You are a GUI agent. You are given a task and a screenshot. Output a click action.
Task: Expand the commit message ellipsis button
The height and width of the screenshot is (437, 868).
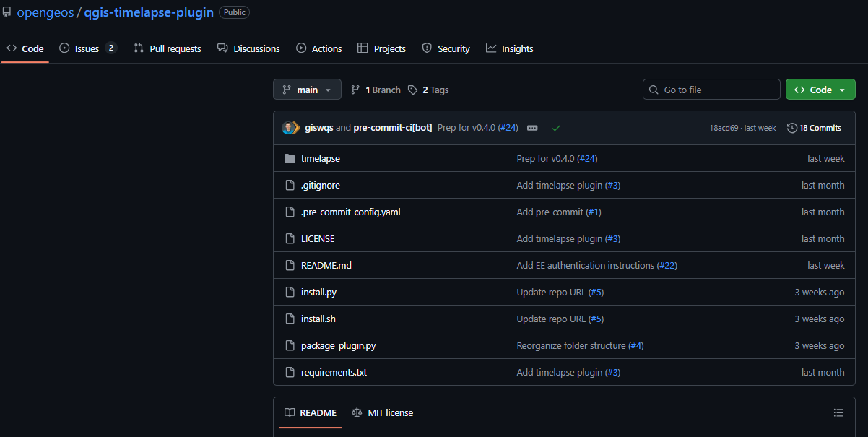532,128
